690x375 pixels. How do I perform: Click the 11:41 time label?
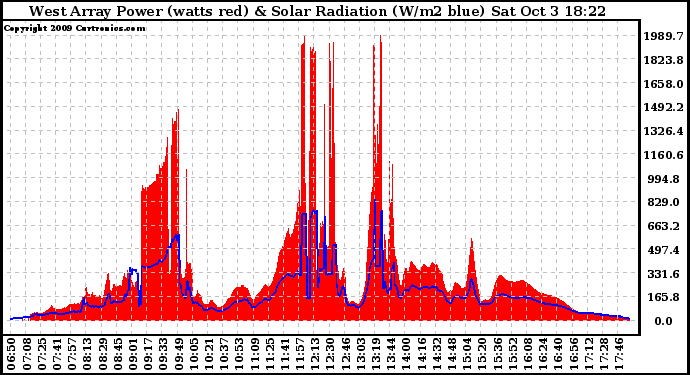tap(285, 354)
